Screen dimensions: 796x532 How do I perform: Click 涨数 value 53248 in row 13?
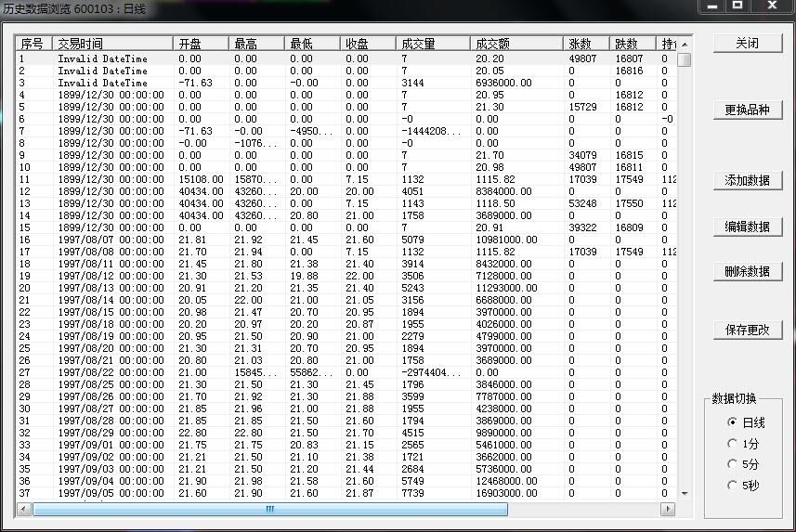[582, 203]
